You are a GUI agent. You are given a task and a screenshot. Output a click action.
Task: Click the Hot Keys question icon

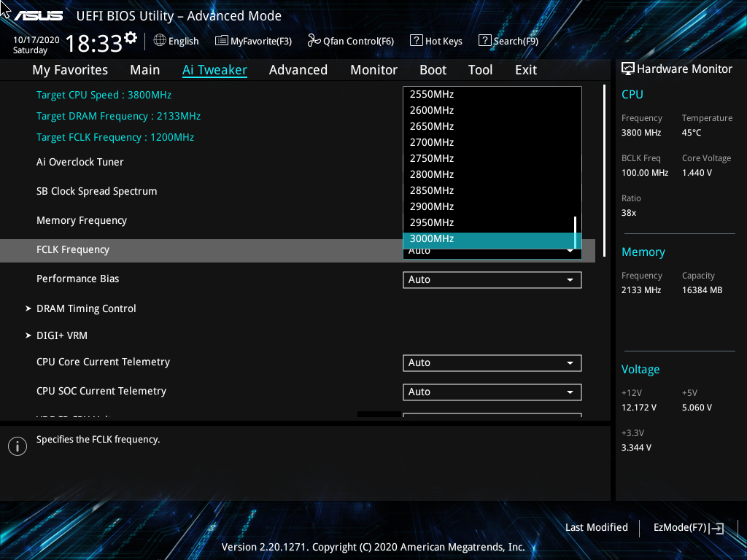coord(416,41)
